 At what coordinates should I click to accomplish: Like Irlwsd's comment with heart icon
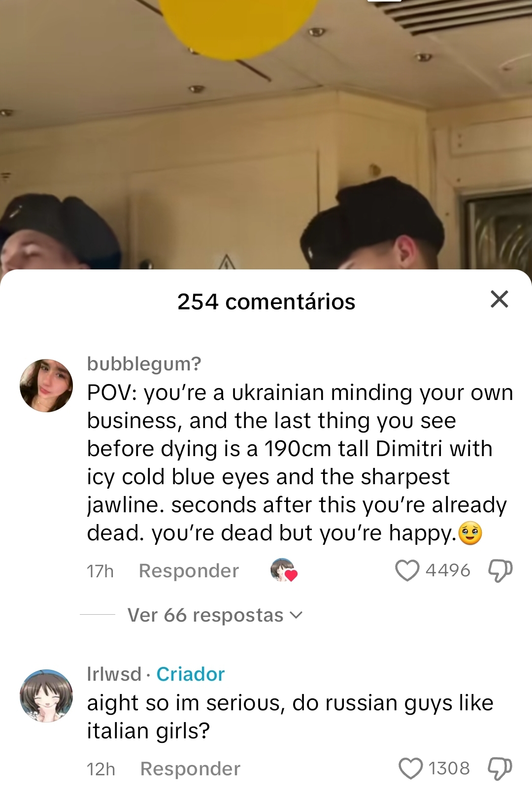click(410, 768)
